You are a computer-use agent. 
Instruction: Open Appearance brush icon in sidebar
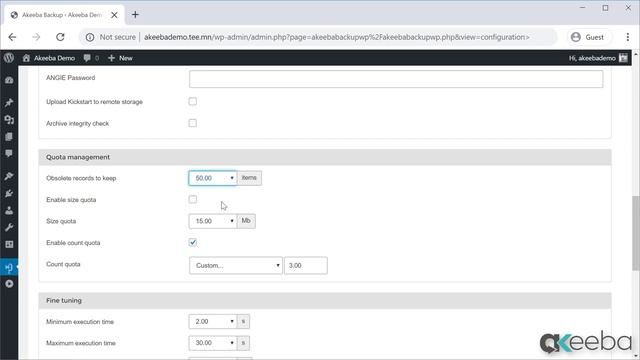pos(9,176)
